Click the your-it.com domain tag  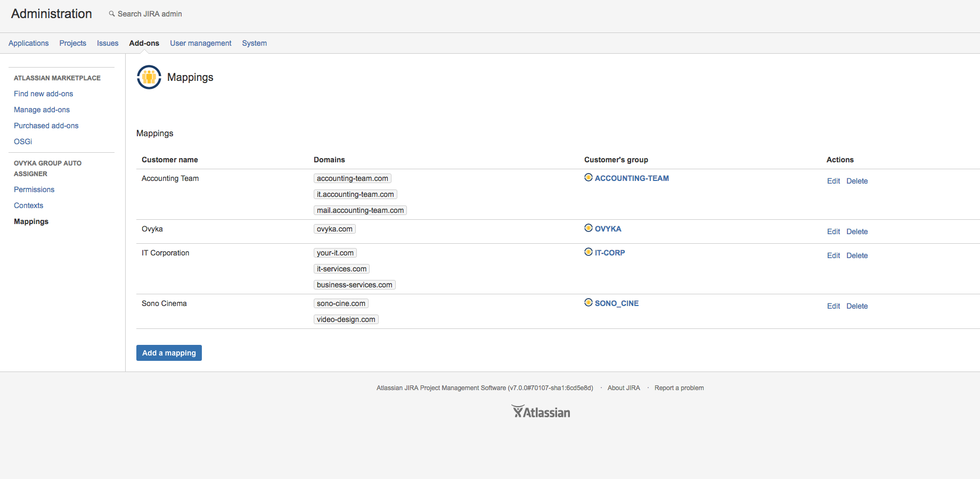335,253
